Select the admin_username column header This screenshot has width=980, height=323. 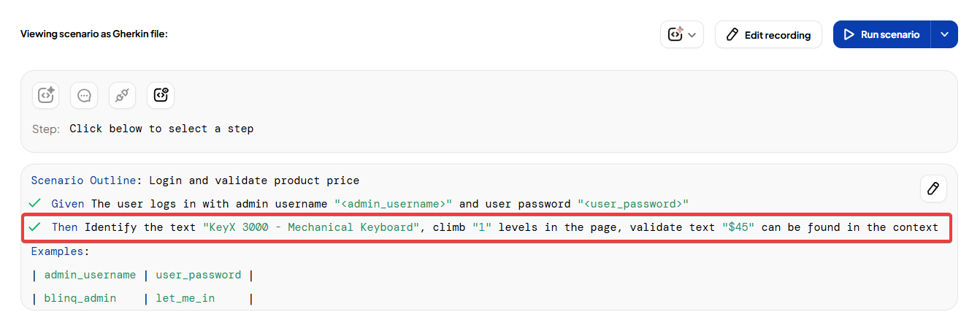(90, 275)
